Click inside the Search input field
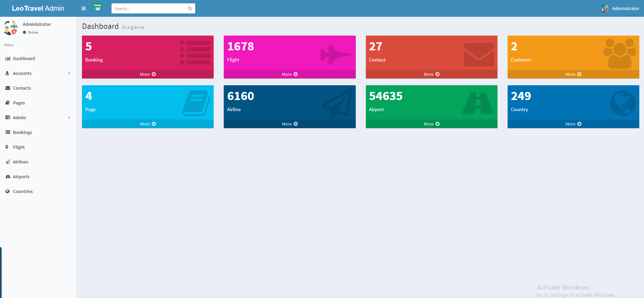This screenshot has width=644, height=298. tap(149, 9)
